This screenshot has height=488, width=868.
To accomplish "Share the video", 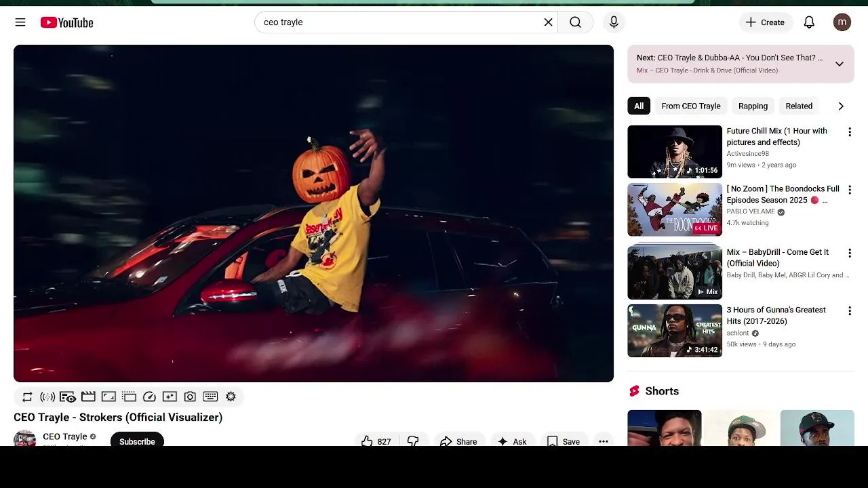I will pos(458,441).
